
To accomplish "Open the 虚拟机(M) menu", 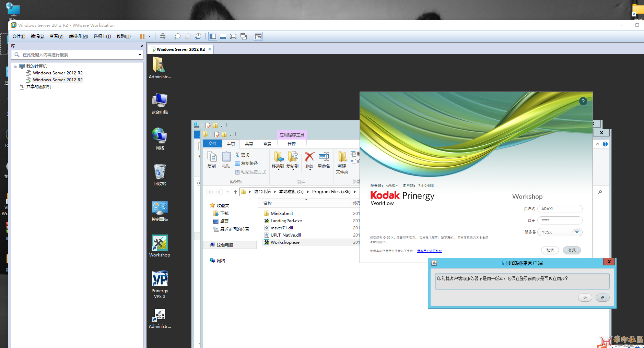I will (x=78, y=36).
